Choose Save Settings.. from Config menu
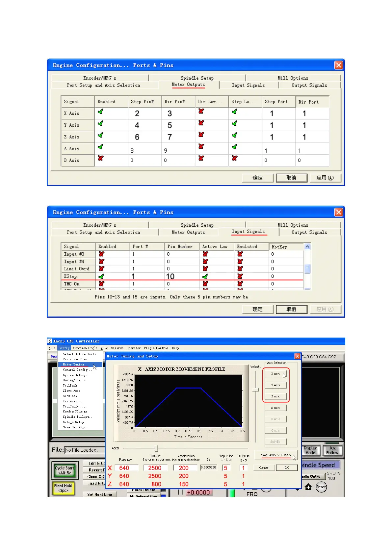The height and width of the screenshot is (554, 392). pos(80,427)
